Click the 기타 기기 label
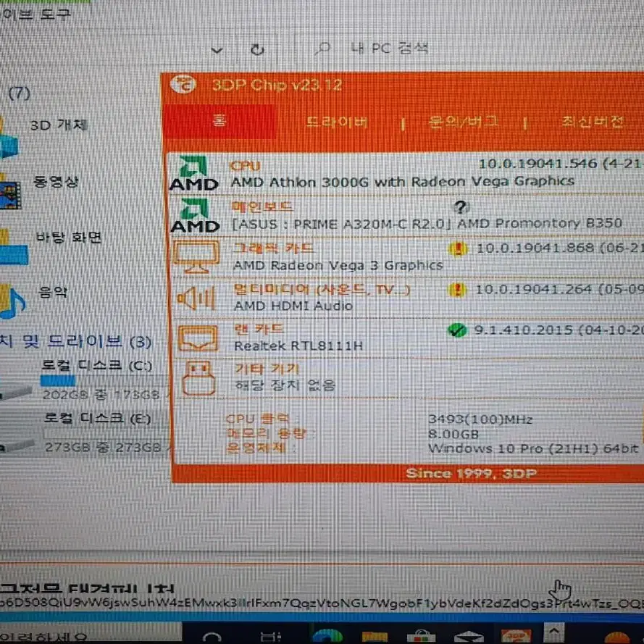The image size is (644, 644). pyautogui.click(x=267, y=369)
